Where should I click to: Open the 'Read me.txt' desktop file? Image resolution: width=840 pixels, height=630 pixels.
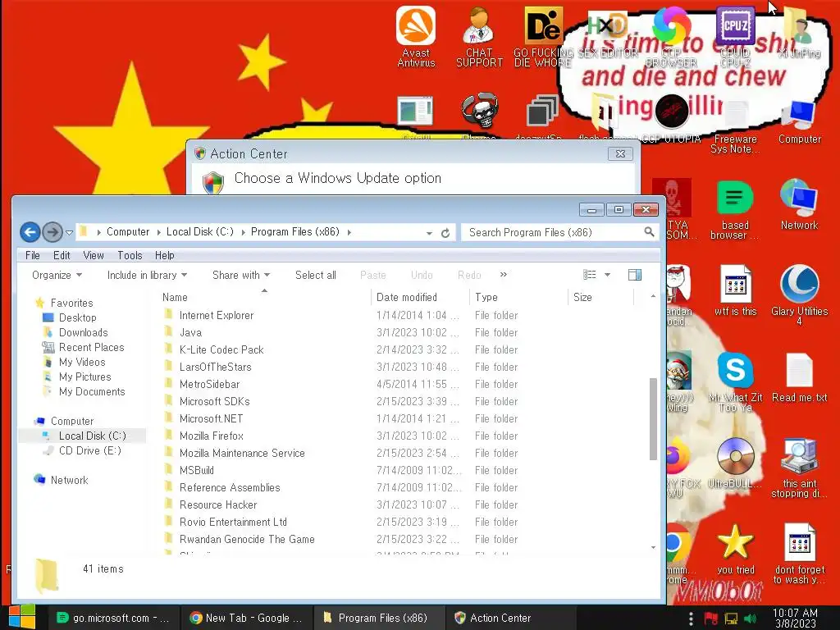tap(799, 377)
